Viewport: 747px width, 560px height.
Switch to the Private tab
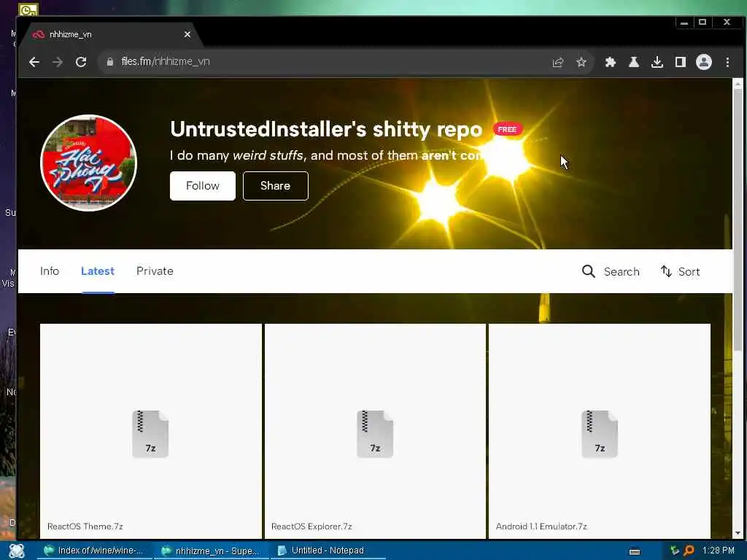tap(155, 271)
